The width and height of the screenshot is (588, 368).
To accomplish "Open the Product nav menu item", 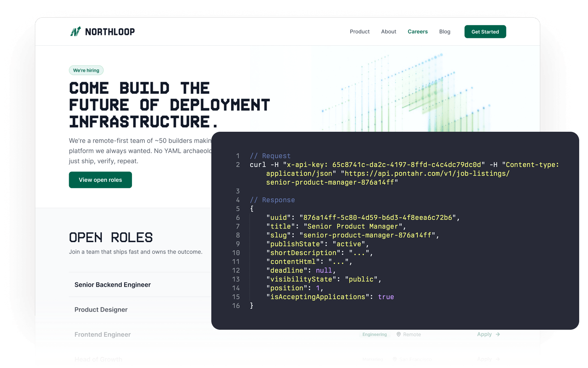I will tap(359, 32).
